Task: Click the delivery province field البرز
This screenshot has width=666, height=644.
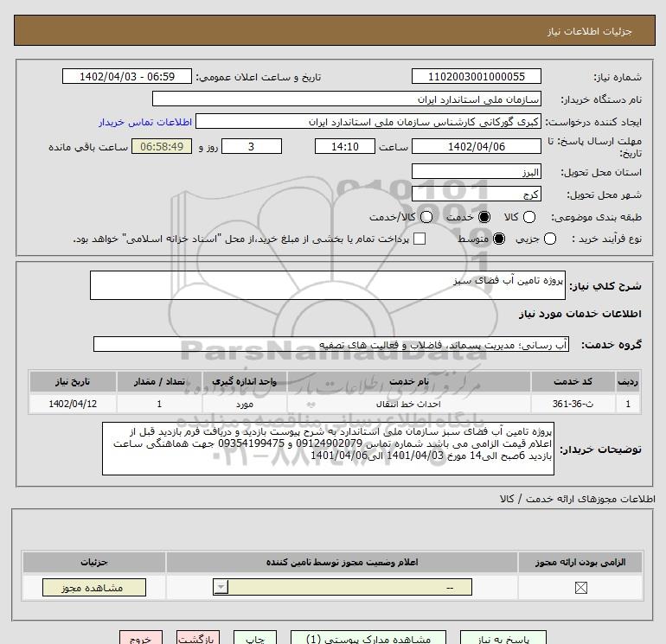Action: 476,171
